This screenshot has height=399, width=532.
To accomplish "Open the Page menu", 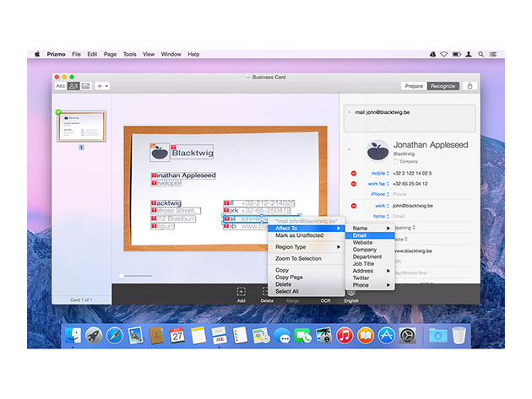I will coord(110,54).
